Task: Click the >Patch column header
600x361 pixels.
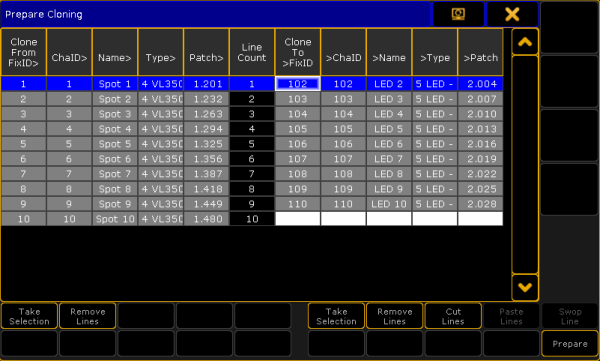Action: [x=481, y=52]
